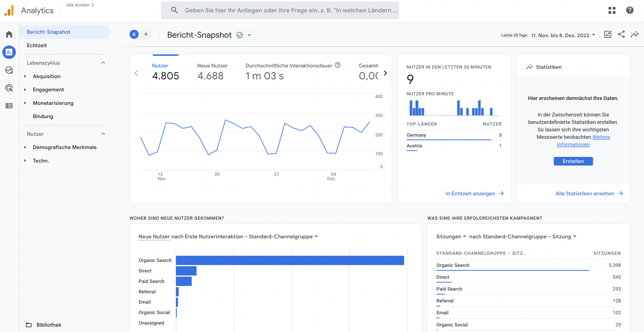Viewport: 644px width, 332px height.
Task: Expand the Akquisition tree item
Action: click(25, 76)
